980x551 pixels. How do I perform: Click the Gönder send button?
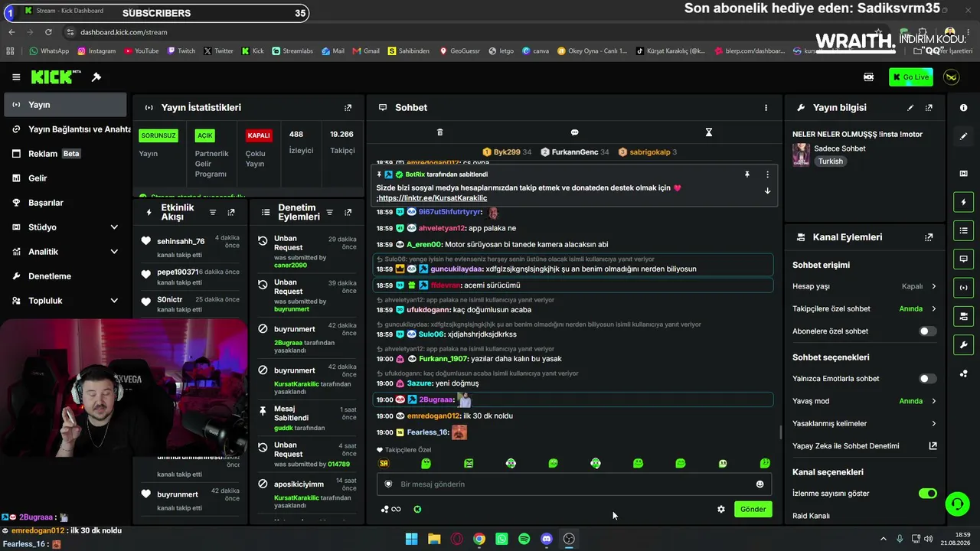pyautogui.click(x=753, y=510)
